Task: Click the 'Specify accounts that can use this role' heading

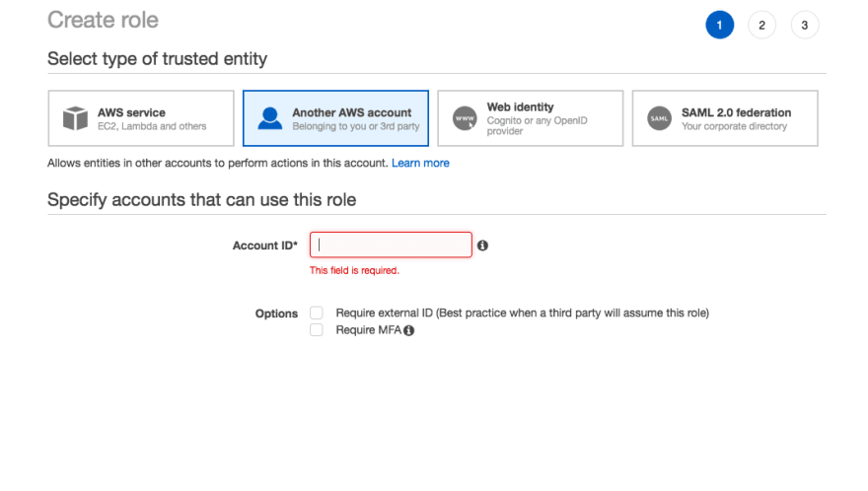Action: [x=201, y=199]
